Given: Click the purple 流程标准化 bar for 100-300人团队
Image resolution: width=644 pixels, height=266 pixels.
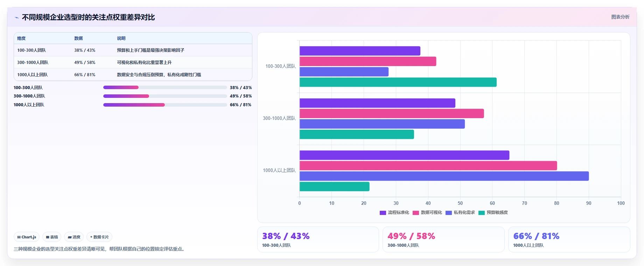Looking at the screenshot, I should pyautogui.click(x=360, y=51).
